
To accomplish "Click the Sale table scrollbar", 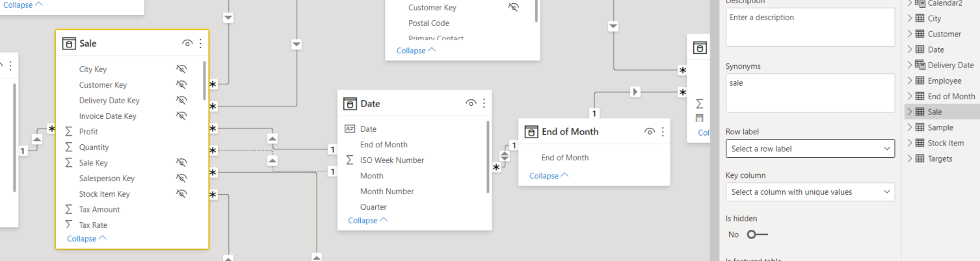I will (x=205, y=81).
